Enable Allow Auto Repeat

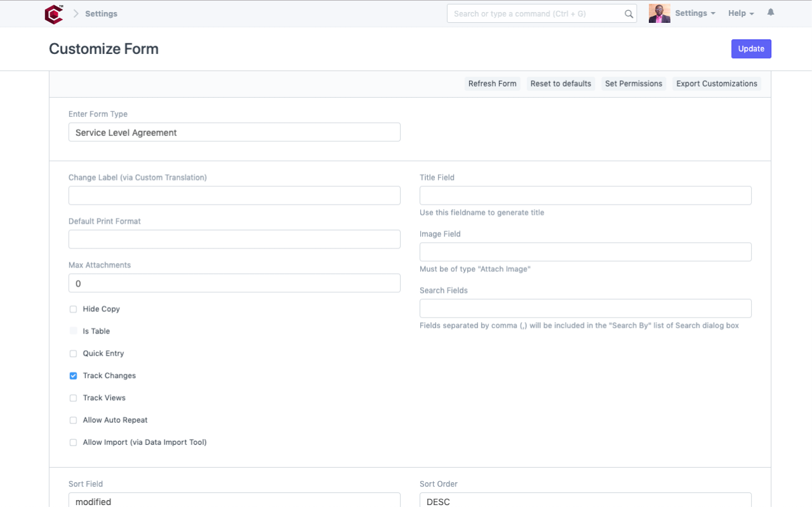pyautogui.click(x=73, y=420)
